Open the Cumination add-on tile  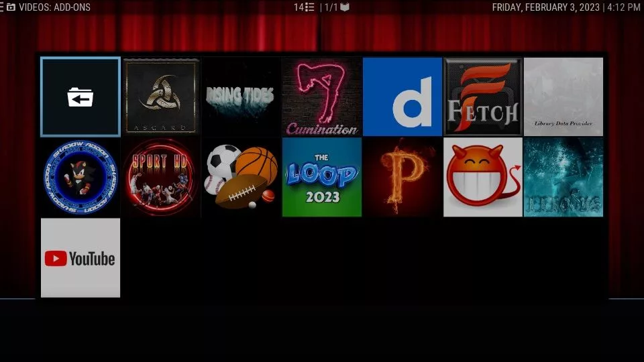(x=322, y=97)
